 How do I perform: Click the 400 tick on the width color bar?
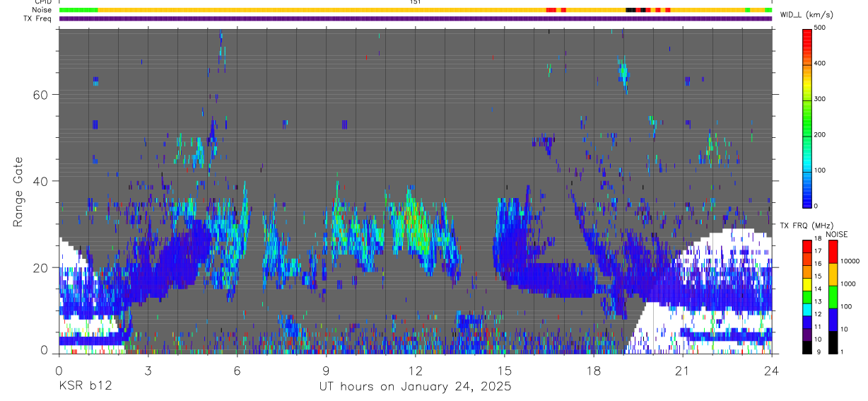click(821, 63)
